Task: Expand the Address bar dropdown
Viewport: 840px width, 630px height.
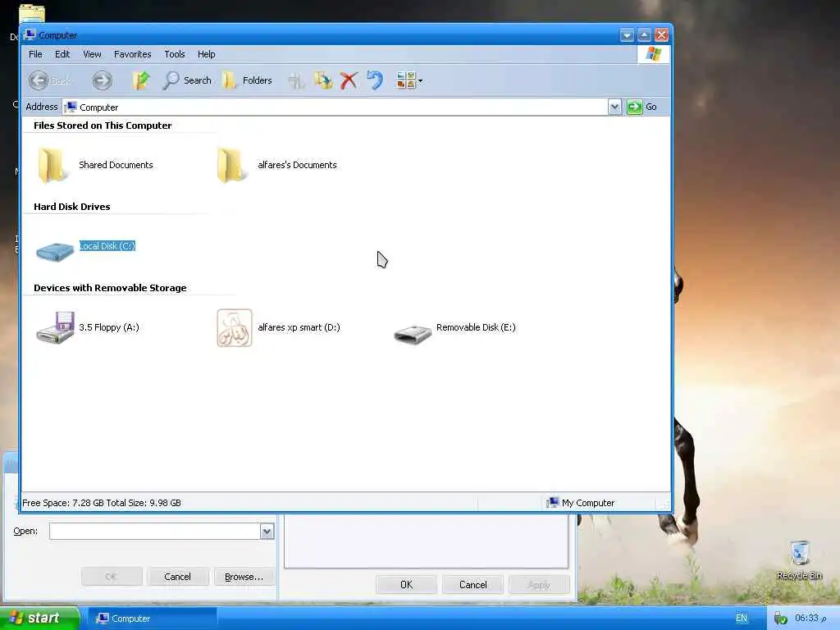Action: click(614, 107)
